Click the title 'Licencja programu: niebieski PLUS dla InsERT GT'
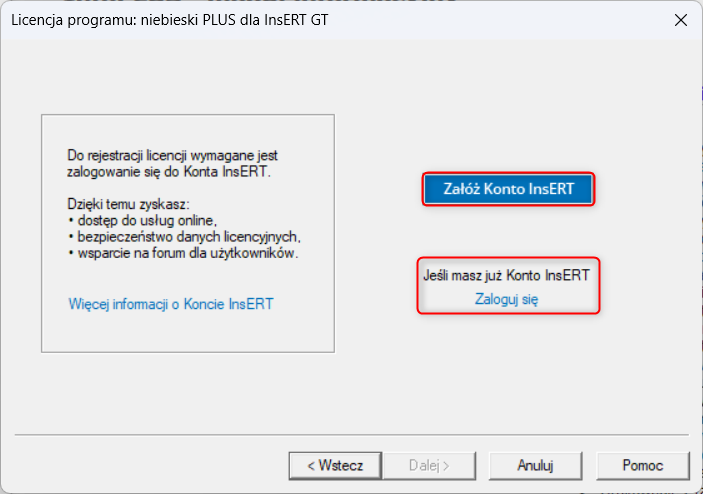Image resolution: width=703 pixels, height=494 pixels. [x=170, y=20]
